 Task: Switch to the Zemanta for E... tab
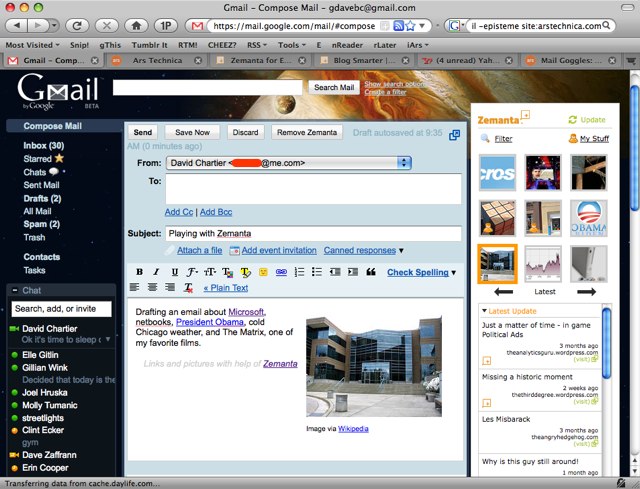pos(261,60)
